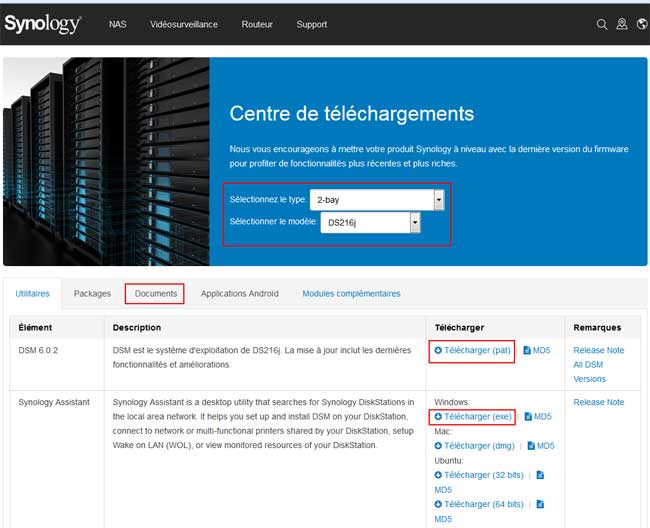This screenshot has width=650, height=528.
Task: Click MD5 icon next to Mac dmg download
Action: point(531,446)
